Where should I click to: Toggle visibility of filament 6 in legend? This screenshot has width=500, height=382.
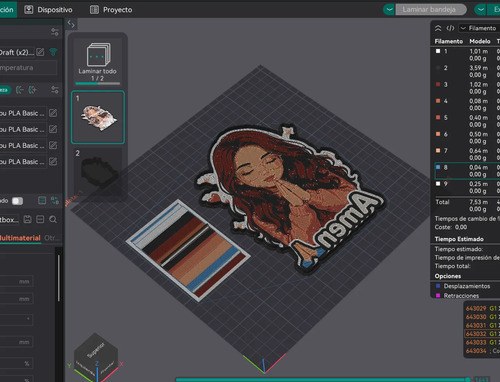coord(438,134)
